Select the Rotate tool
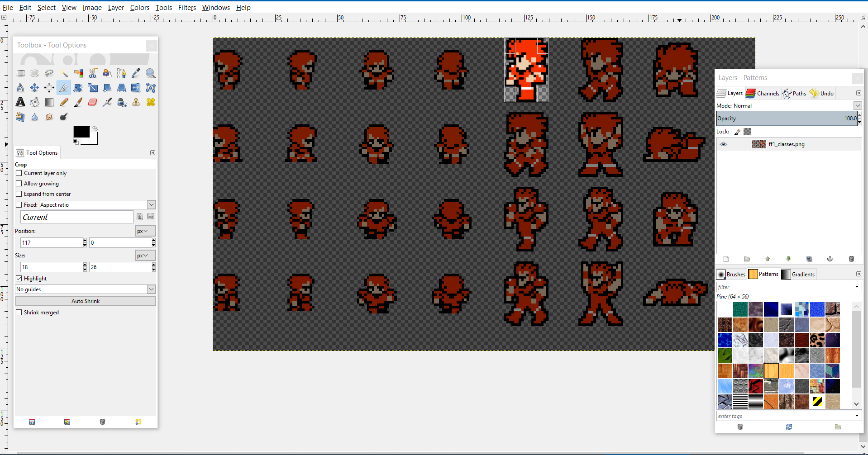Viewport: 868px width, 455px height. pos(78,88)
